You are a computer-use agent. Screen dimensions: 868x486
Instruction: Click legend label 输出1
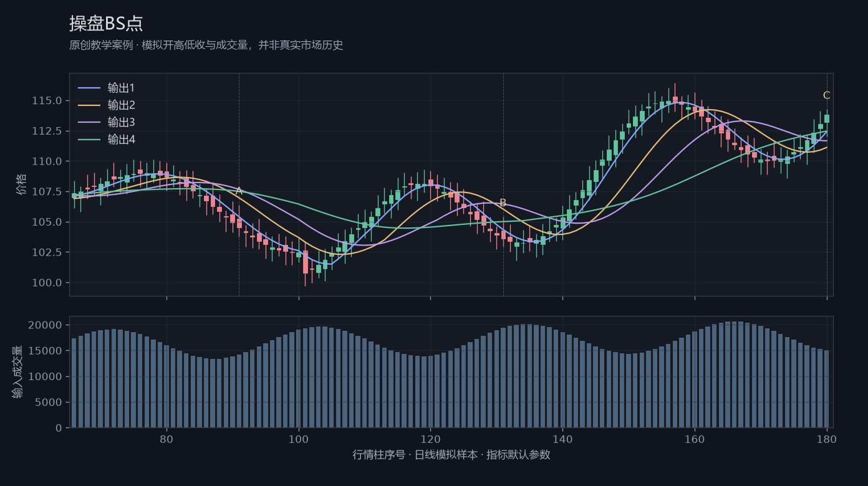pos(121,88)
